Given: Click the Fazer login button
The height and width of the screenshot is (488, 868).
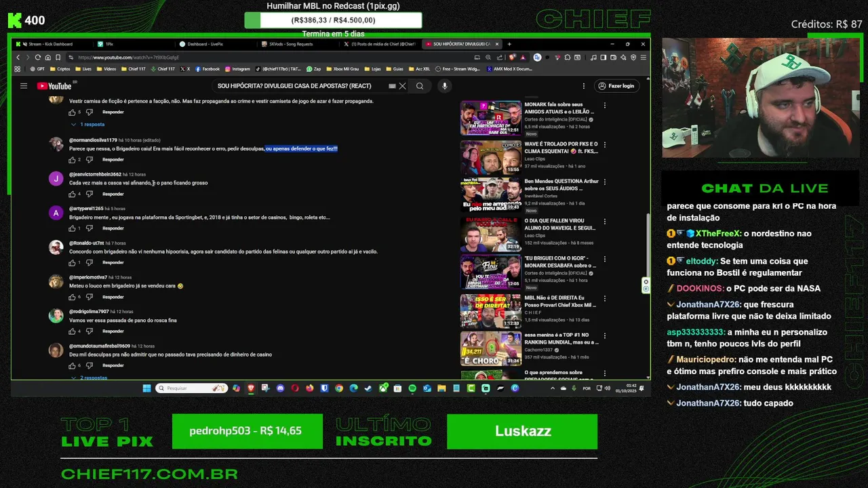Looking at the screenshot, I should pyautogui.click(x=616, y=86).
